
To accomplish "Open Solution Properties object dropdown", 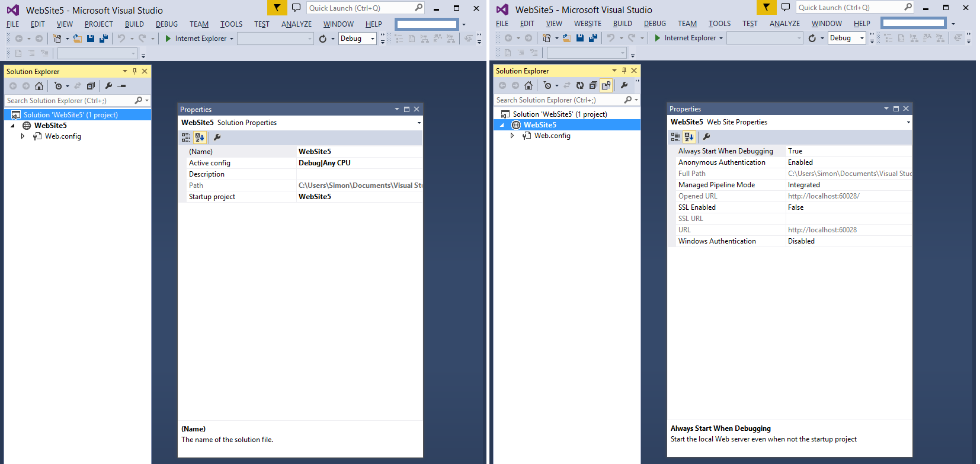I will tap(419, 123).
